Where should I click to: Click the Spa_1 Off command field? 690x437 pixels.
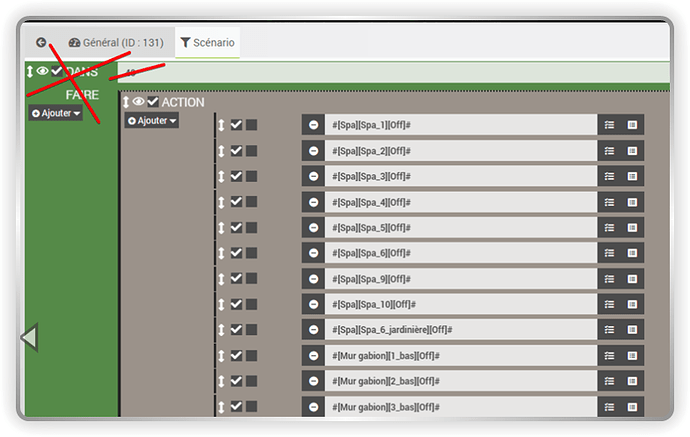pos(461,125)
